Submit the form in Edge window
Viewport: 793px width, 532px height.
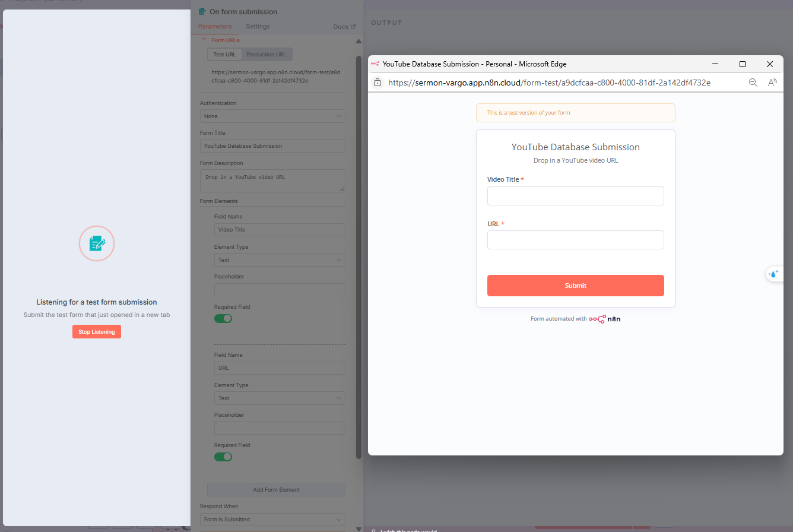pos(575,286)
